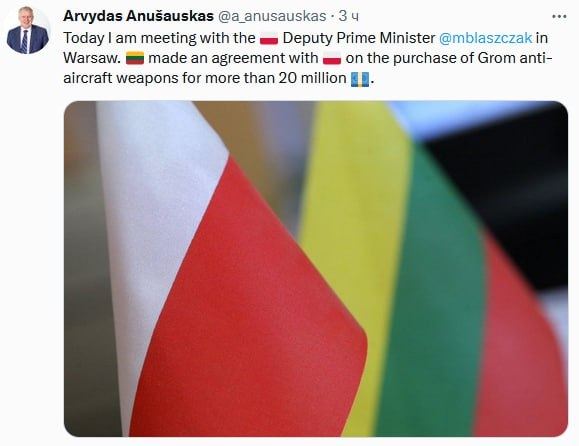The image size is (579, 446).
Task: Click the Lithuanian flag emoji after "Warsaw."
Action: [x=135, y=58]
